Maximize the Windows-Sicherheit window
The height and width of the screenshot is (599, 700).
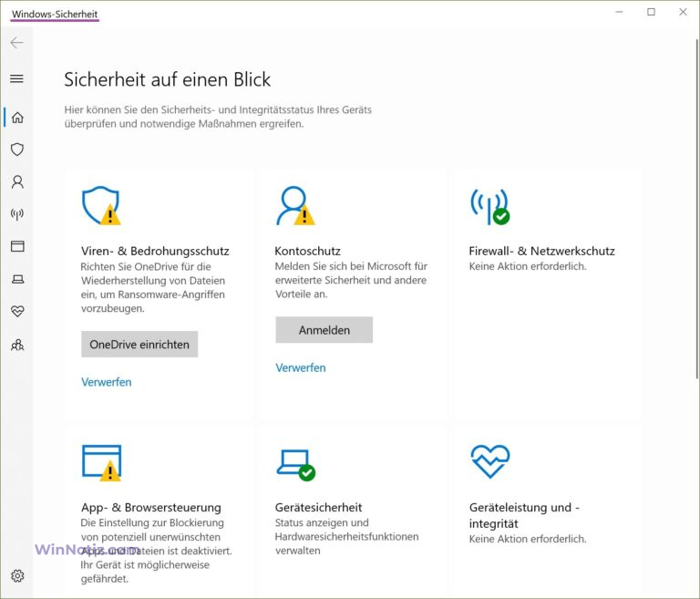[x=651, y=13]
